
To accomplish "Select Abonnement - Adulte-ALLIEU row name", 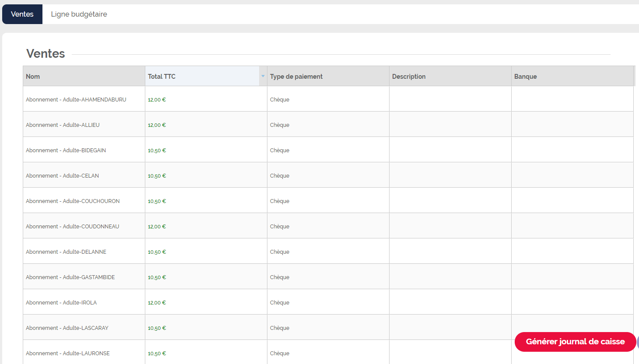I will [63, 125].
